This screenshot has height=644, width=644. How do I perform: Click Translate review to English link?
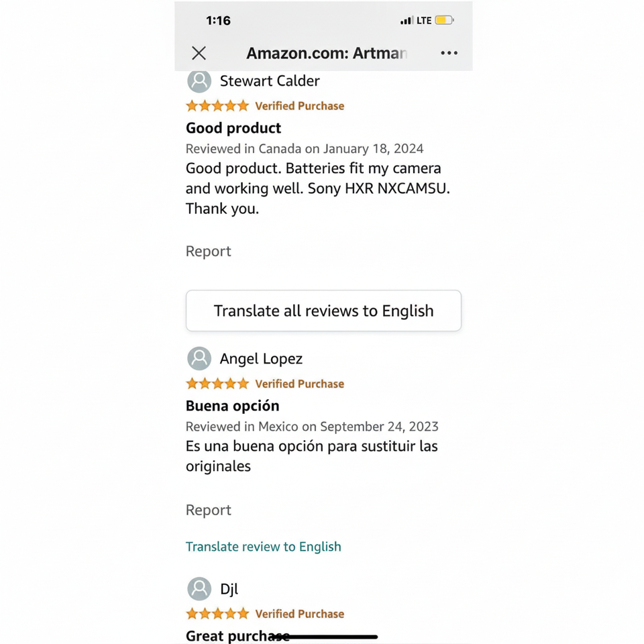tap(263, 547)
